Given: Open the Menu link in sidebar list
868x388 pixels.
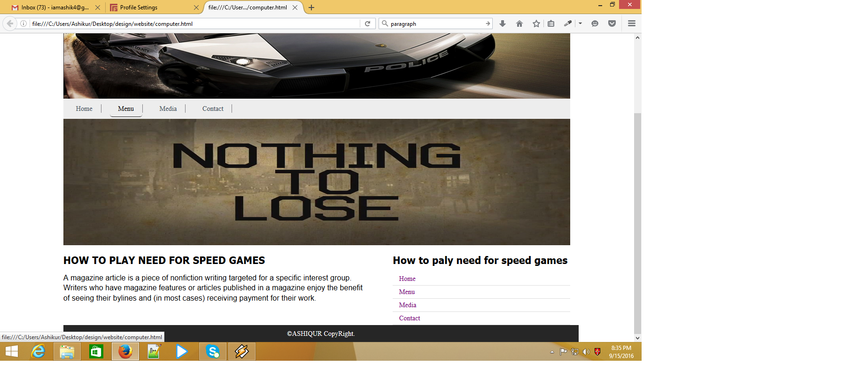Looking at the screenshot, I should click(407, 292).
